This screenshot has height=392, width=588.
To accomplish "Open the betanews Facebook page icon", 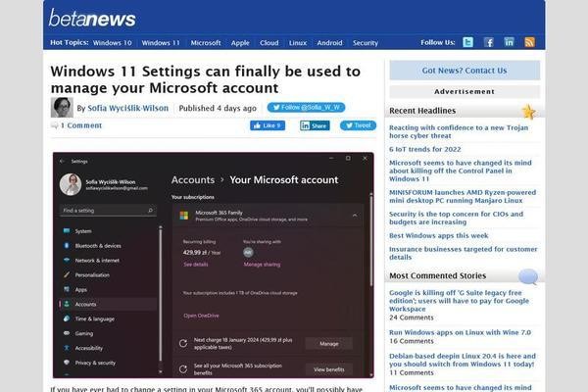I will [488, 42].
